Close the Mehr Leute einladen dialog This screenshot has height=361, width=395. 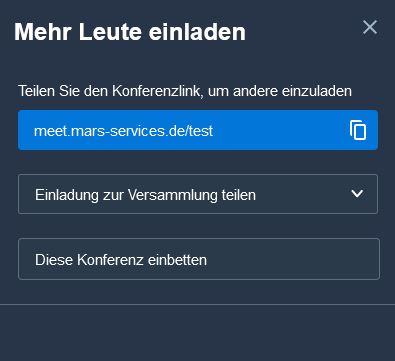370,27
